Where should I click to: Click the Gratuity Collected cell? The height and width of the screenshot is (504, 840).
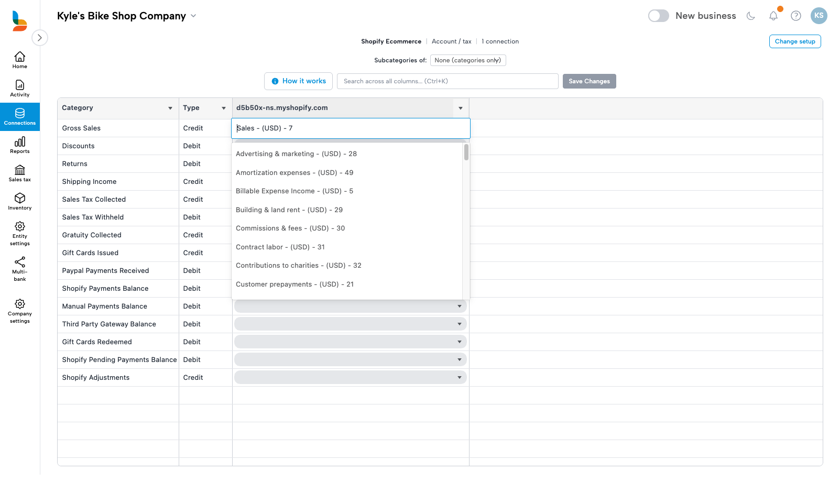tap(118, 235)
